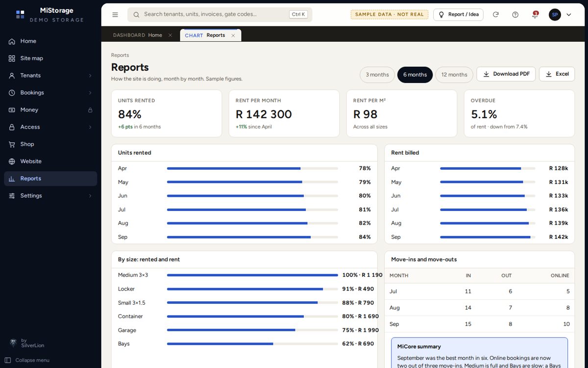Open the Units Rented 84% card
The image size is (588, 368).
(167, 113)
